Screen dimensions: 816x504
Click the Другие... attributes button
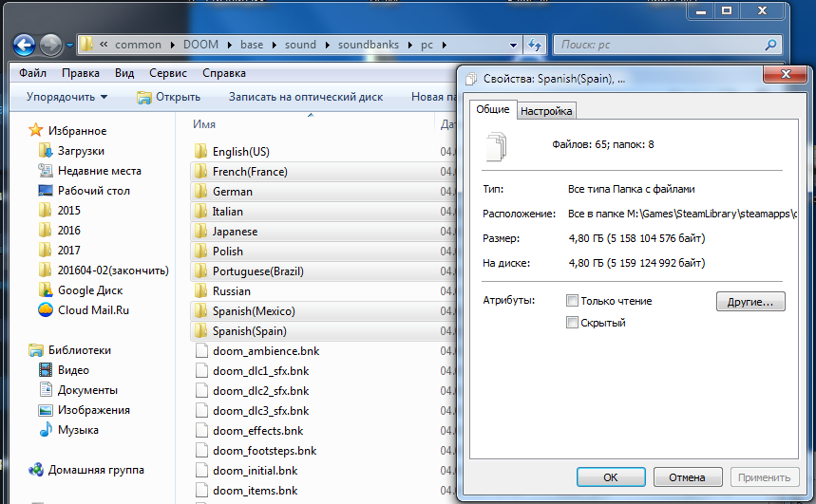(750, 301)
